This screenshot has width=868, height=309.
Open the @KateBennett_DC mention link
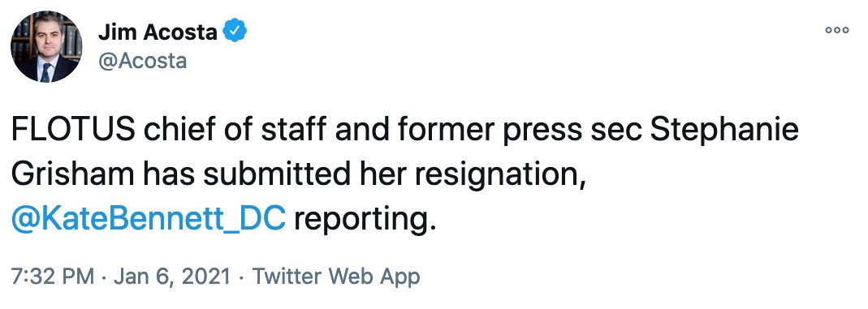148,220
